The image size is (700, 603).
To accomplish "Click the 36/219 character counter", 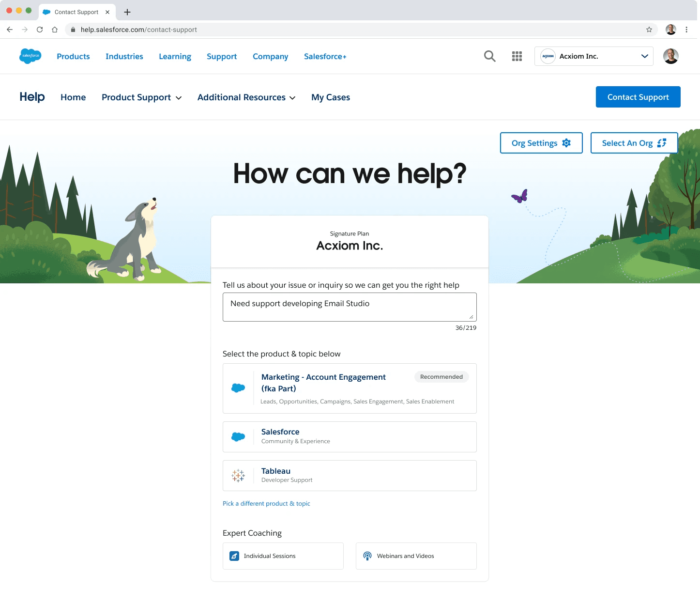I will [x=466, y=328].
